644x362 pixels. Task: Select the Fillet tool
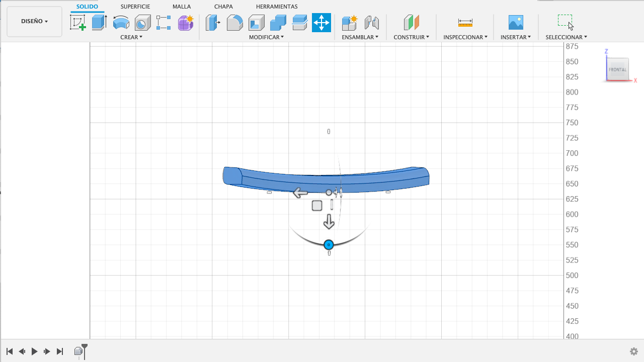pos(234,23)
